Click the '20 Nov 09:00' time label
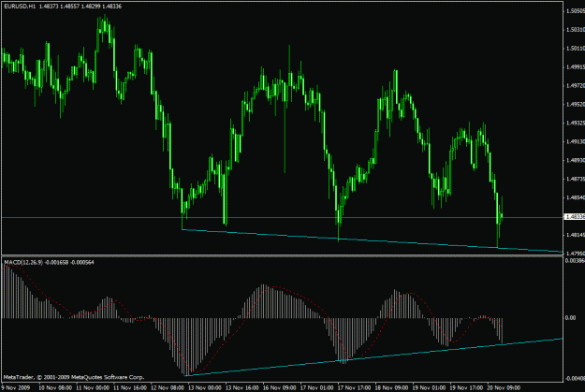 (x=504, y=388)
